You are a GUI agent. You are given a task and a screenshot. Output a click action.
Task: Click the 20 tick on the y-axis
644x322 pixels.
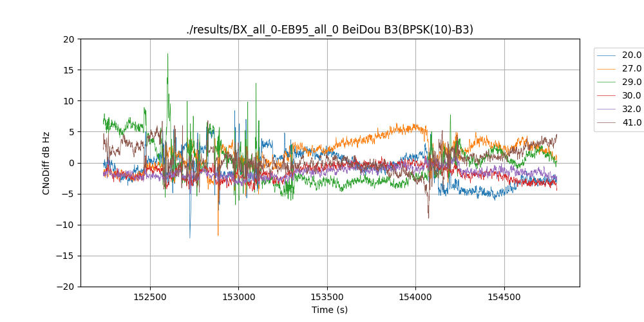tap(68, 39)
